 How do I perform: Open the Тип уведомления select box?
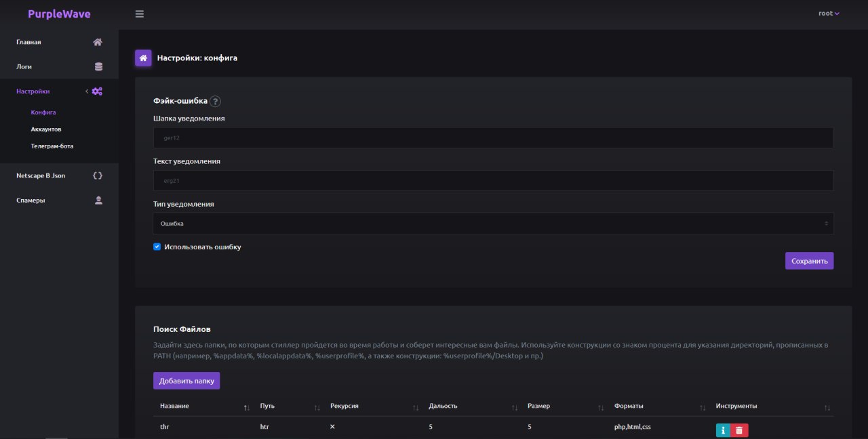pyautogui.click(x=493, y=224)
